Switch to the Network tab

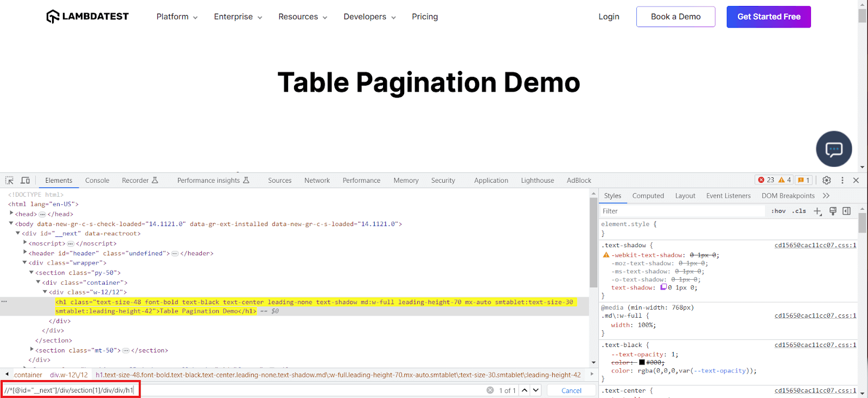click(x=317, y=181)
